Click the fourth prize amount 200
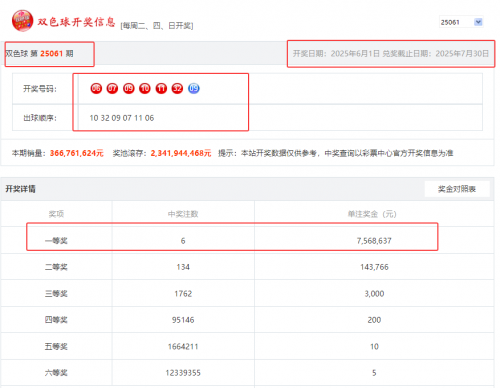500x388 pixels. (374, 320)
